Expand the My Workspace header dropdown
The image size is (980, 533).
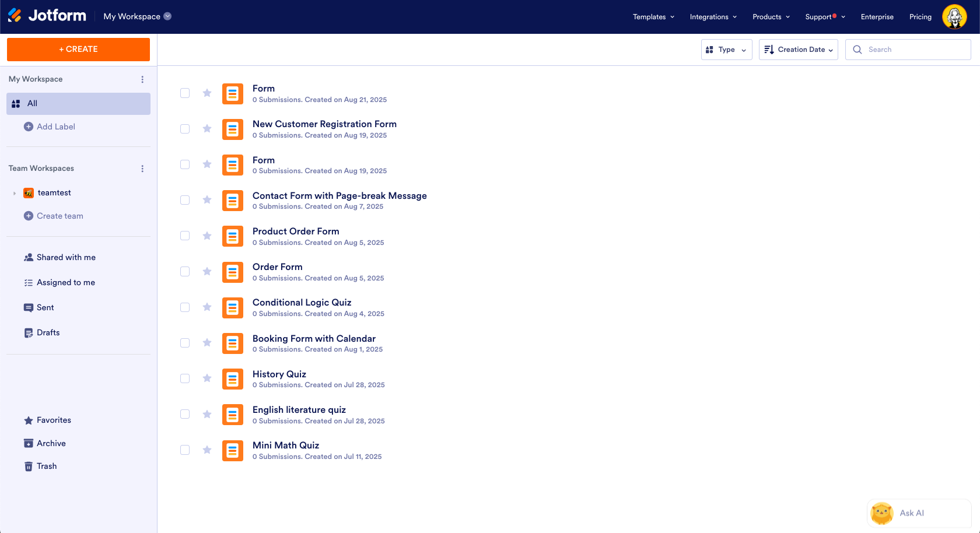point(167,16)
